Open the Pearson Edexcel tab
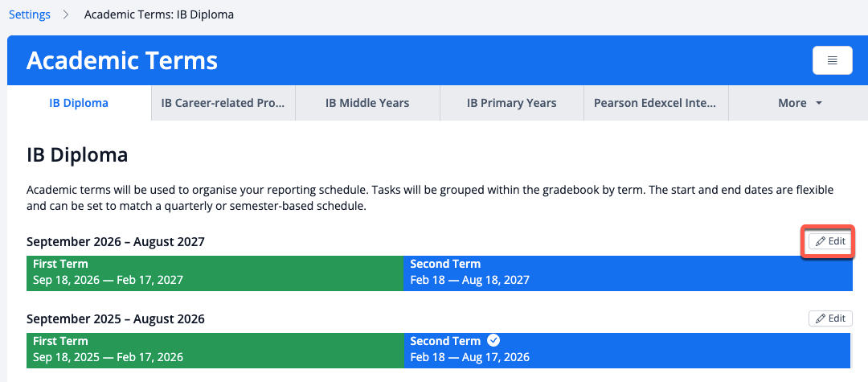 (656, 103)
